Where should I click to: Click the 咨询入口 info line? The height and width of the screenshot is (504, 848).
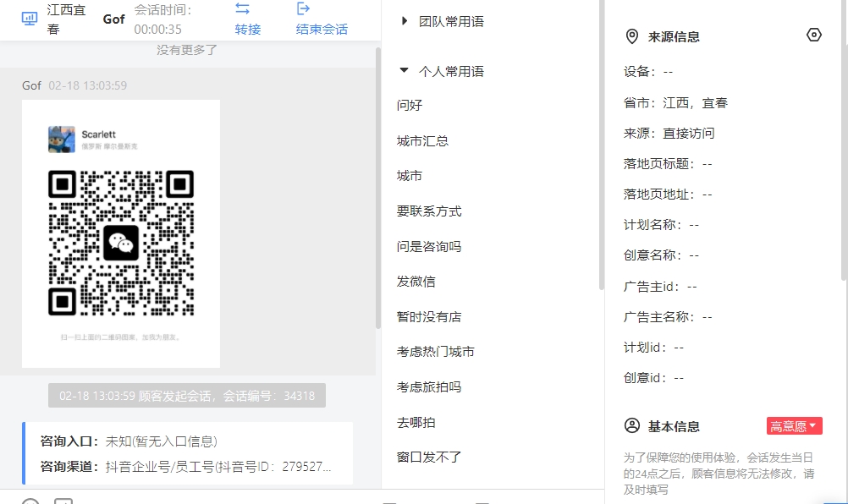[x=129, y=441]
